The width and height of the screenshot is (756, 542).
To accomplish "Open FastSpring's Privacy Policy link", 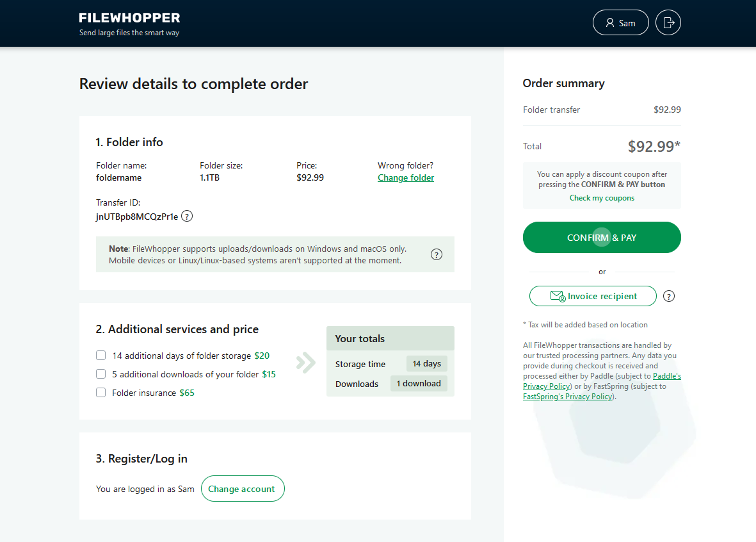I will pyautogui.click(x=568, y=396).
